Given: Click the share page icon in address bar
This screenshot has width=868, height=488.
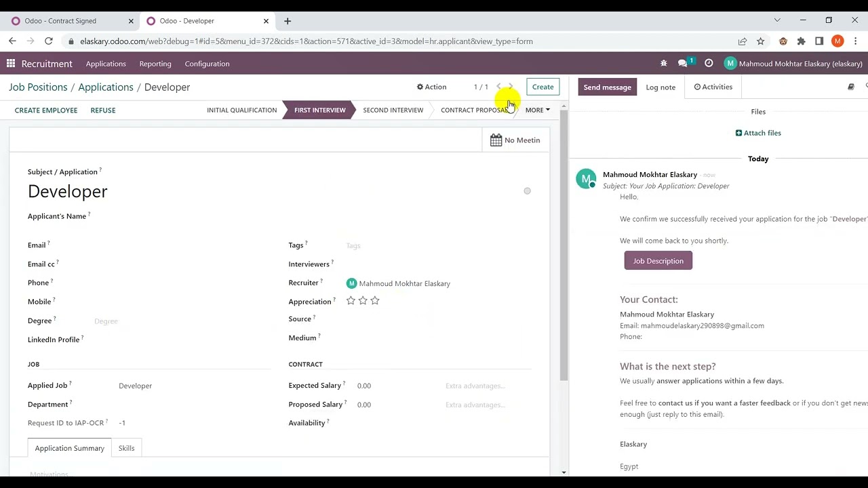Looking at the screenshot, I should click(x=743, y=41).
